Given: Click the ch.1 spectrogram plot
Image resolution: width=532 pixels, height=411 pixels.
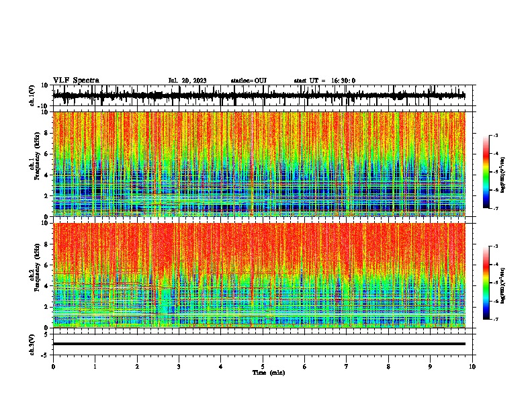Looking at the screenshot, I should (259, 164).
